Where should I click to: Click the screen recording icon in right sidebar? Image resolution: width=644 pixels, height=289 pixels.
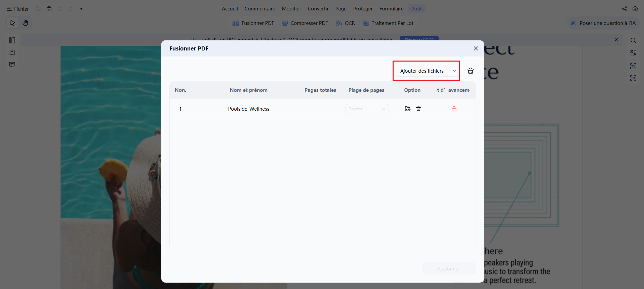point(633,78)
